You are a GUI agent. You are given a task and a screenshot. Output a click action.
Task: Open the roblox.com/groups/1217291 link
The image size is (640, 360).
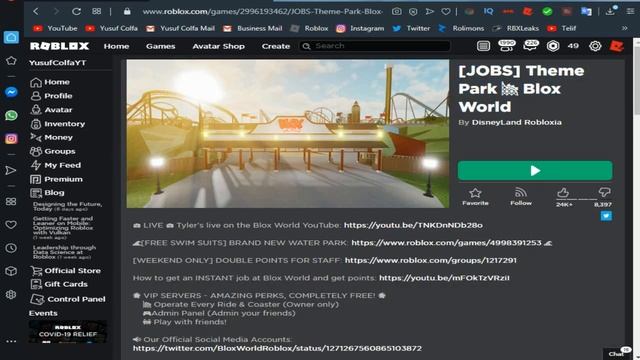pyautogui.click(x=431, y=260)
